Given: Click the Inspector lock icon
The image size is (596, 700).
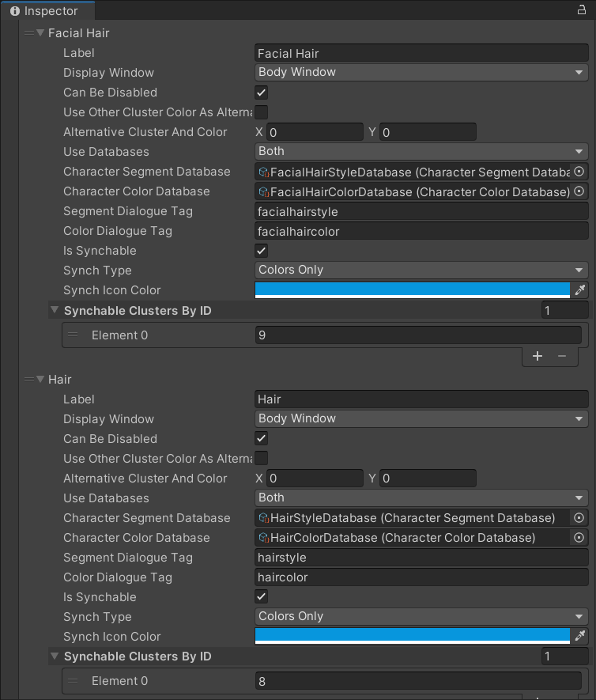Looking at the screenshot, I should click(x=581, y=10).
